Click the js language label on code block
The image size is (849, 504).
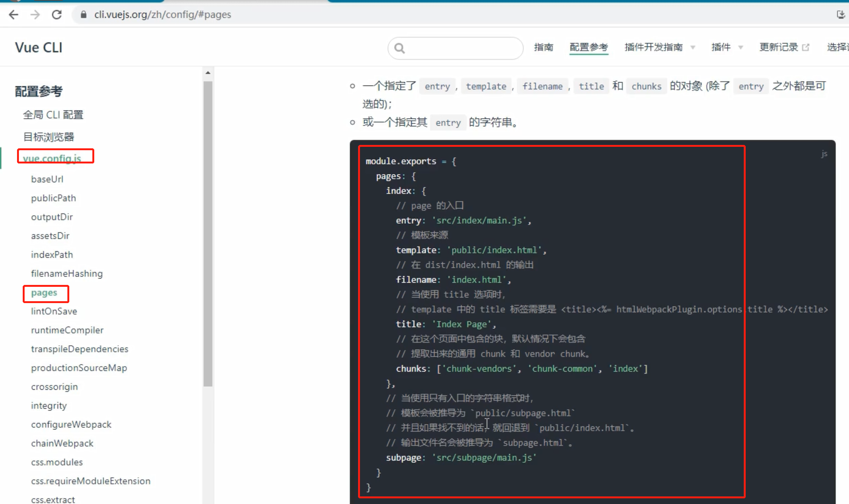824,154
